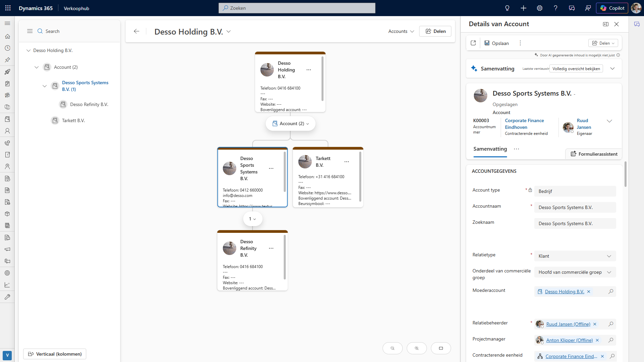
Task: Search lookup icon for Moederaccount field
Action: click(x=611, y=292)
